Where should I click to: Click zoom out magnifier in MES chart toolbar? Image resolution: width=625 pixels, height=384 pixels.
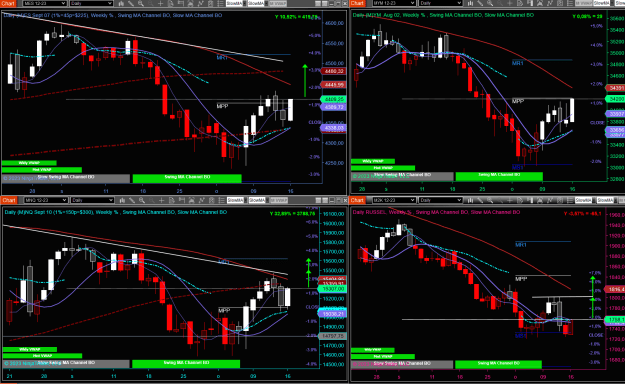click(x=151, y=3)
